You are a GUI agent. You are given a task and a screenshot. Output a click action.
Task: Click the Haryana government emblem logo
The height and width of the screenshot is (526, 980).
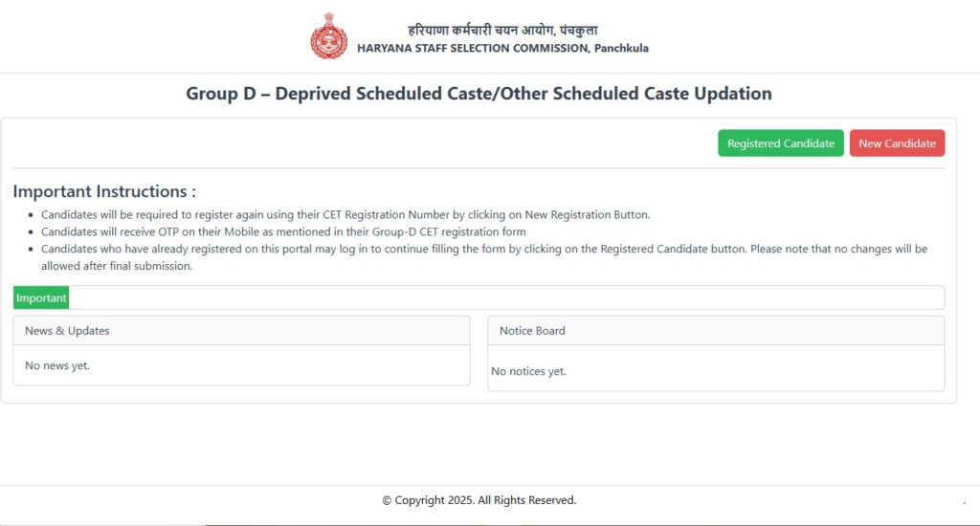tap(328, 38)
